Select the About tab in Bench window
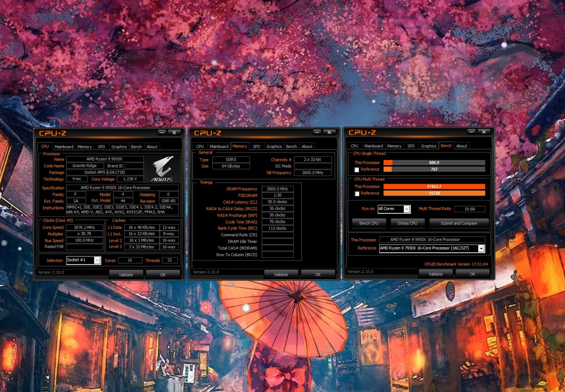Image resolution: width=565 pixels, height=392 pixels. point(461,146)
